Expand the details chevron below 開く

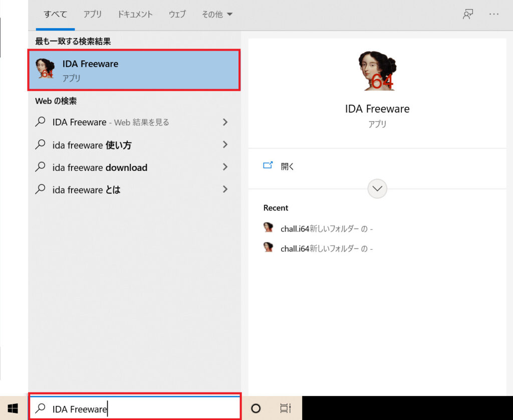coord(377,189)
